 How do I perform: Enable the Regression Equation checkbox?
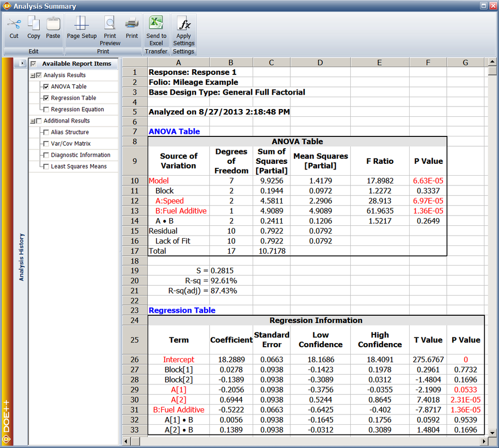tap(46, 110)
